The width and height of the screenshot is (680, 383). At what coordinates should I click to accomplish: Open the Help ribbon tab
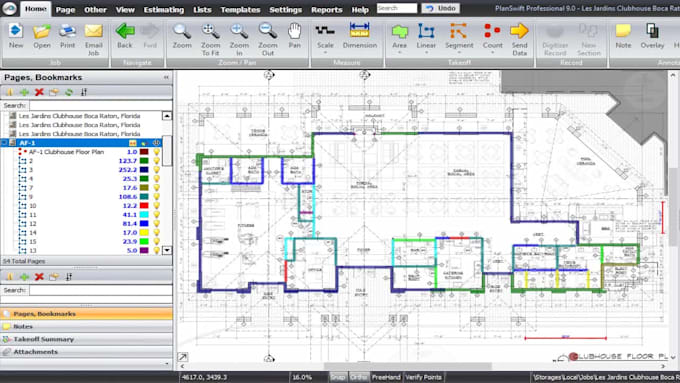pos(360,10)
